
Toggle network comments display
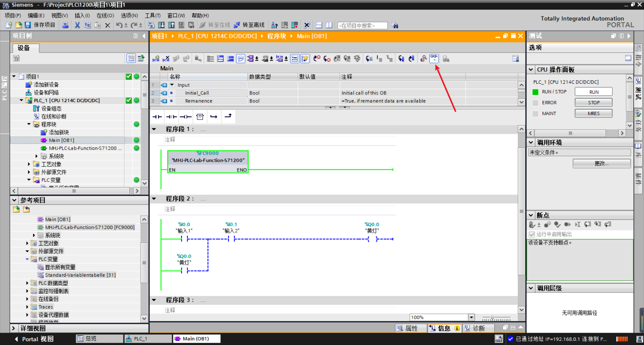(x=240, y=59)
